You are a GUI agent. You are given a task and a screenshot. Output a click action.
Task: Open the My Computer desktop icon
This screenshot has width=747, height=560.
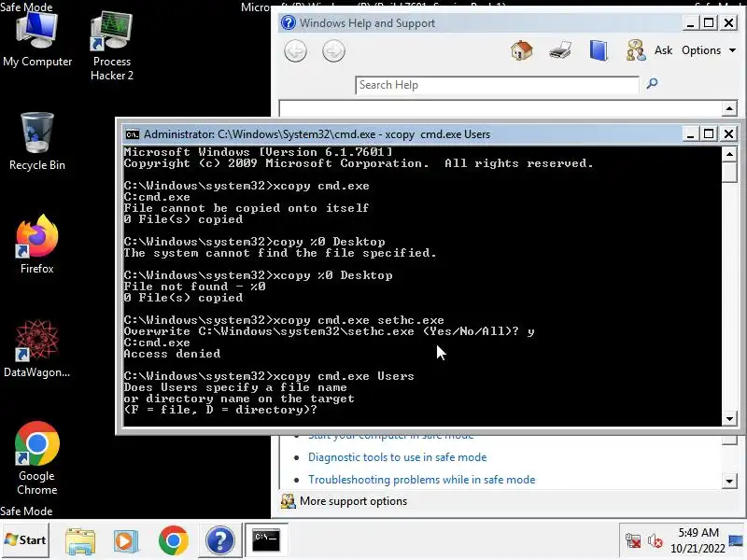pos(37,40)
